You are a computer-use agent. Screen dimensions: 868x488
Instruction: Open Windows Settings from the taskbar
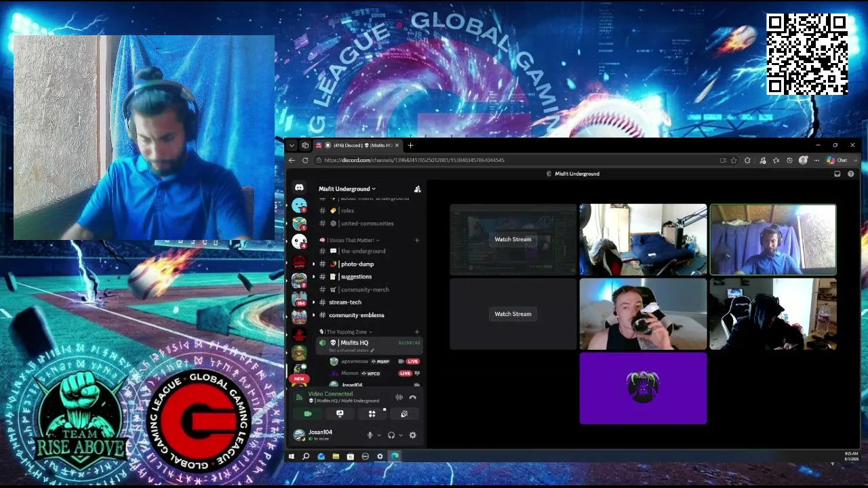pos(380,457)
